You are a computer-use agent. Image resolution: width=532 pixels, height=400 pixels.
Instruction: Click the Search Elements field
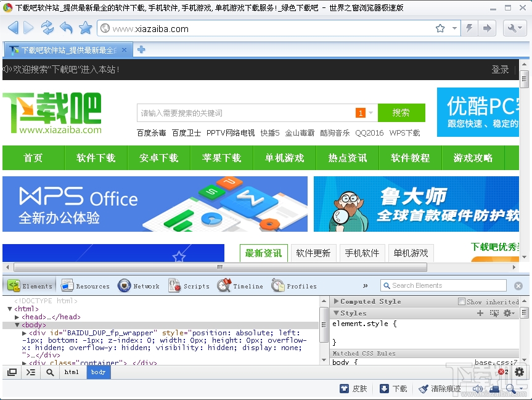coord(443,285)
